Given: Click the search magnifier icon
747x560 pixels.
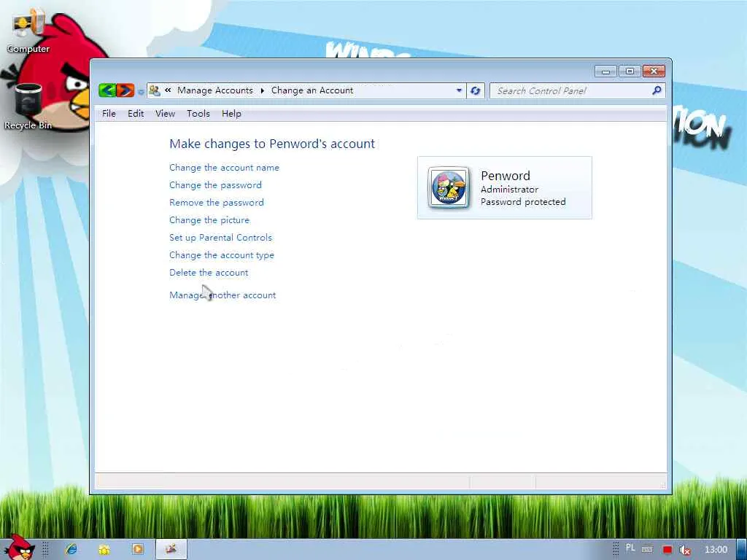Looking at the screenshot, I should coord(657,90).
